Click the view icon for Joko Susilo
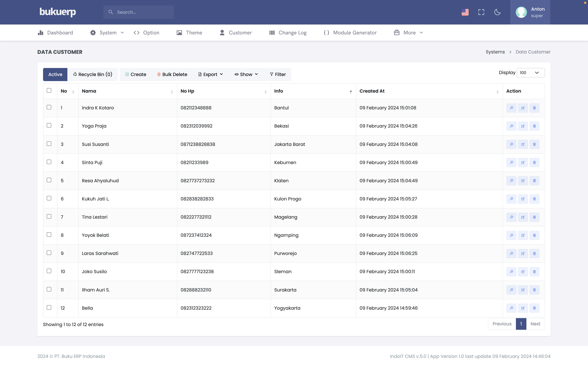Screen dimensions: 588x367 (x=511, y=272)
